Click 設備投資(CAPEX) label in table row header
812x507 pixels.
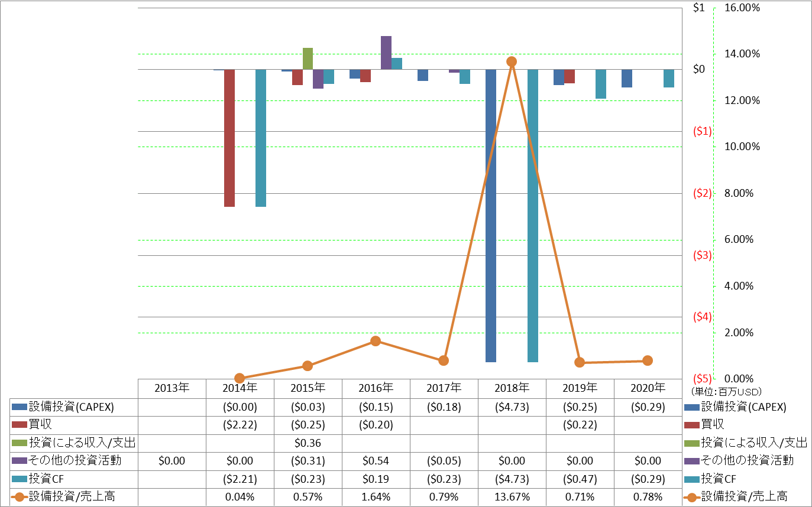click(71, 407)
